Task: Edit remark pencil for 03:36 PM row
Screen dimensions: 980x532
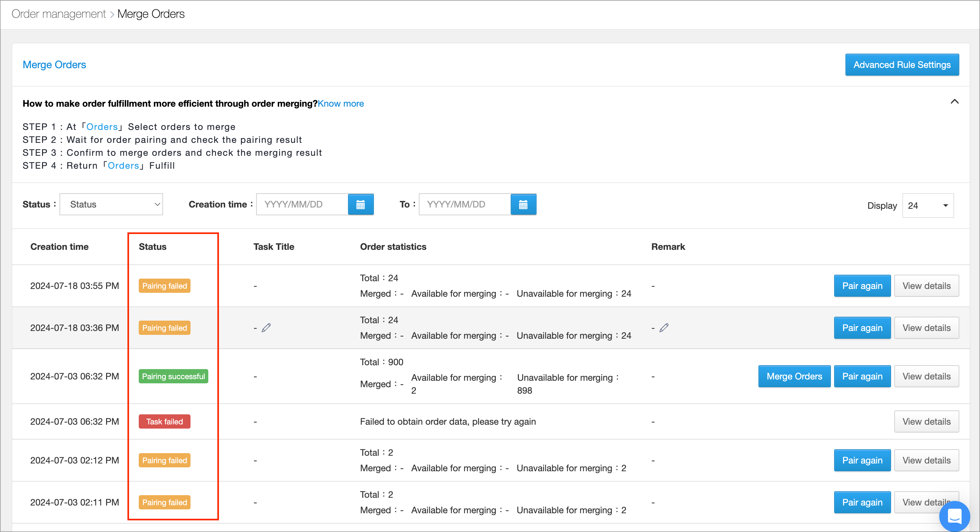Action: pos(664,327)
